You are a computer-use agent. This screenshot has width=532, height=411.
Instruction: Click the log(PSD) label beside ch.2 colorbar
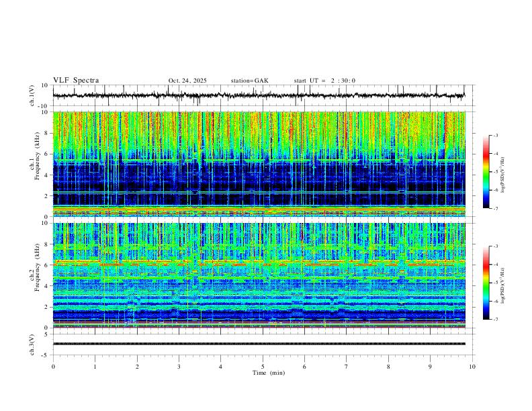click(503, 285)
